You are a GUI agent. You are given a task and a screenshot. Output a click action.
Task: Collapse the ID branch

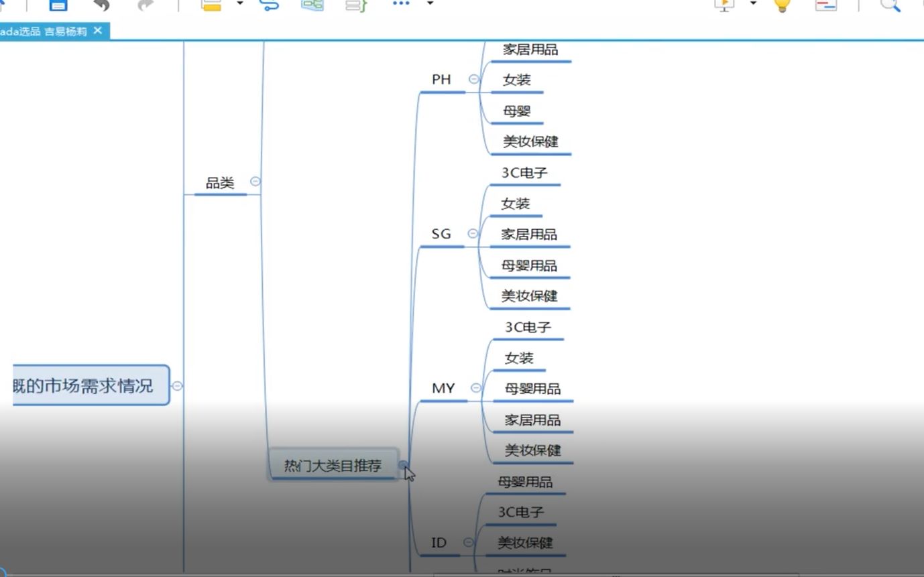click(468, 542)
